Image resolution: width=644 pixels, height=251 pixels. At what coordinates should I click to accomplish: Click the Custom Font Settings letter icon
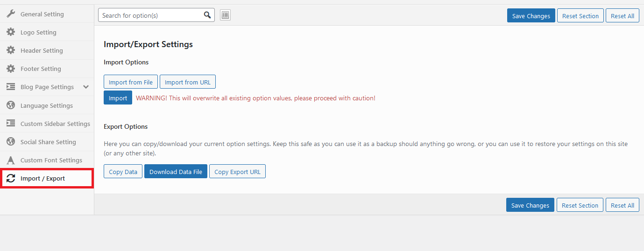point(11,160)
